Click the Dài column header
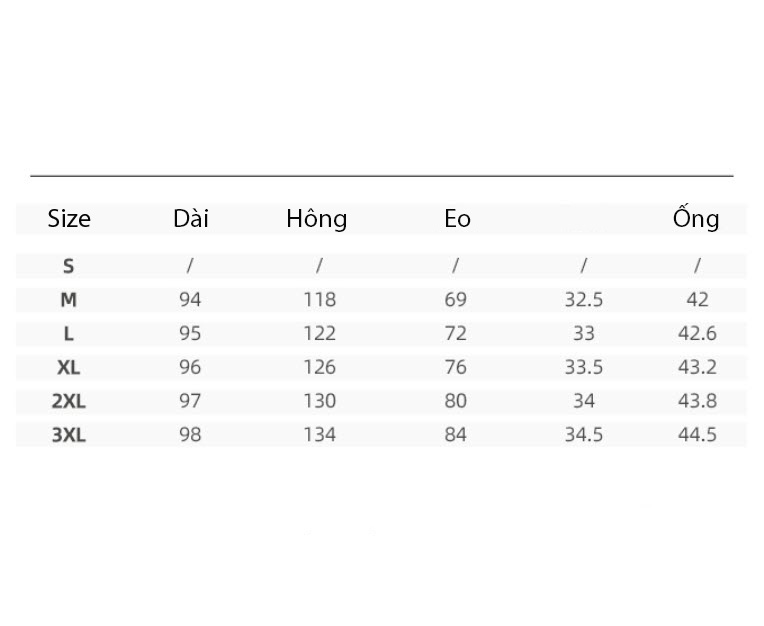The image size is (764, 626). 191,219
